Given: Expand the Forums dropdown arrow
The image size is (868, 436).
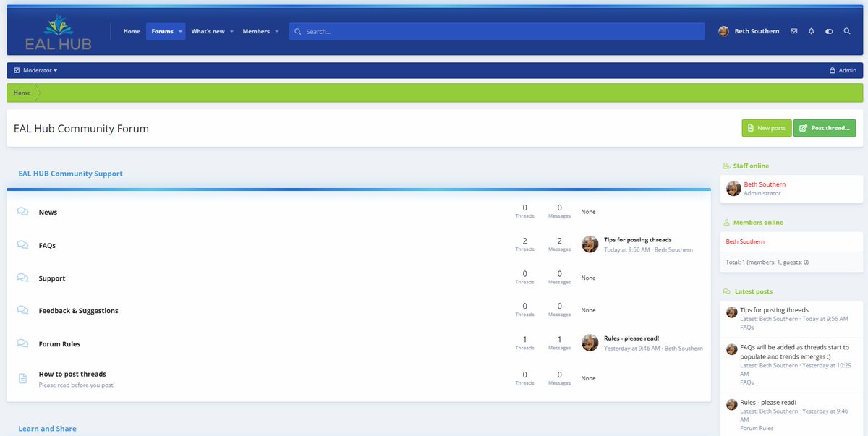Looking at the screenshot, I should pos(180,31).
